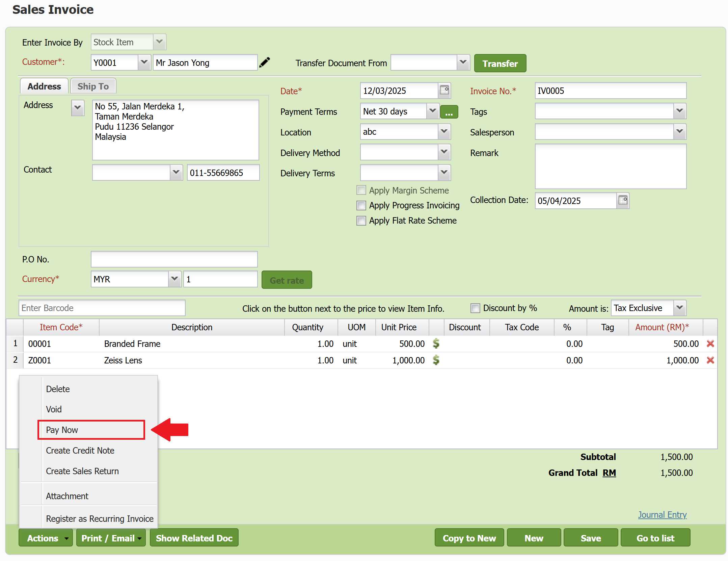Expand the Location dropdown
728x561 pixels.
[x=444, y=132]
